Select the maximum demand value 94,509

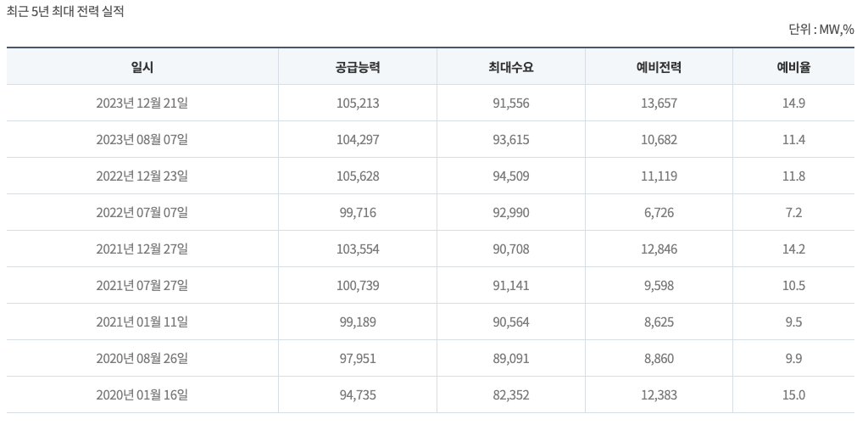510,176
